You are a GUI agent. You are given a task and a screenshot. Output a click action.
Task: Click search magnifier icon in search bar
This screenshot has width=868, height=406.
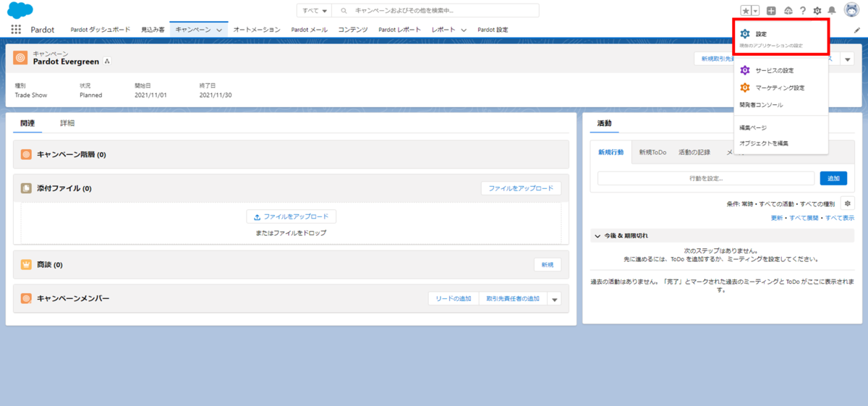click(x=344, y=11)
